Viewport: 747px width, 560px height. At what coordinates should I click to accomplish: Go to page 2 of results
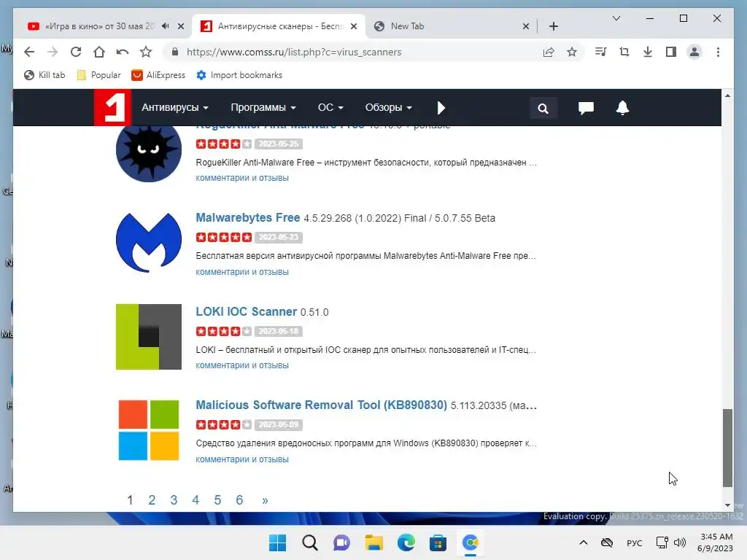[152, 500]
